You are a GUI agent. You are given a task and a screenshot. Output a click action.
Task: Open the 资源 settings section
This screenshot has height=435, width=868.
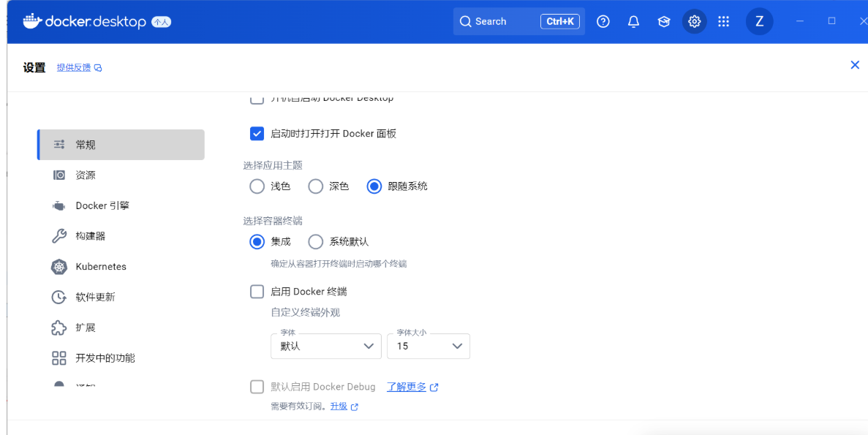tap(121, 175)
